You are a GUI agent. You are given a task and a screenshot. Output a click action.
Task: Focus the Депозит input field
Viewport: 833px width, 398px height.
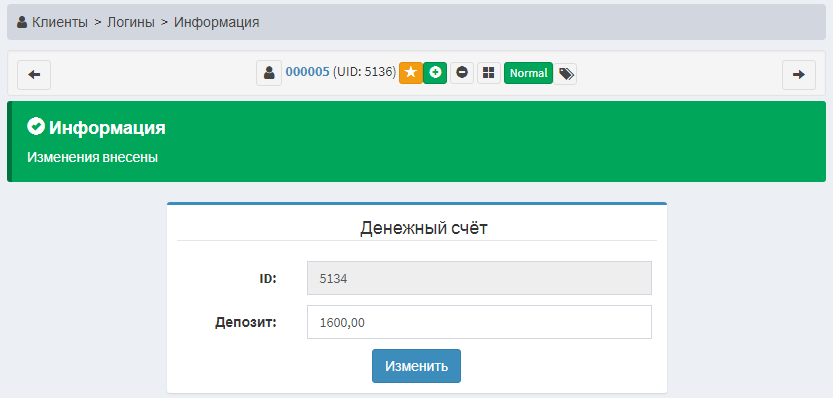pos(479,322)
